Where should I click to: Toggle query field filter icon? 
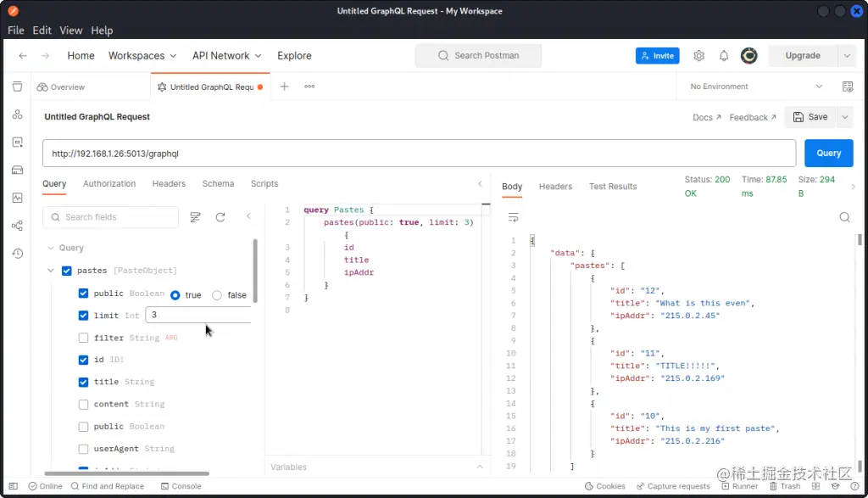[195, 217]
